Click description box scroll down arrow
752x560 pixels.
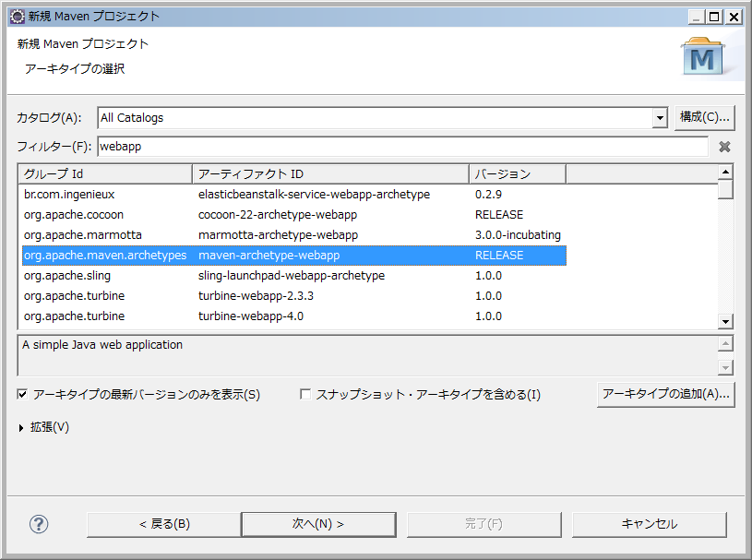tap(725, 368)
